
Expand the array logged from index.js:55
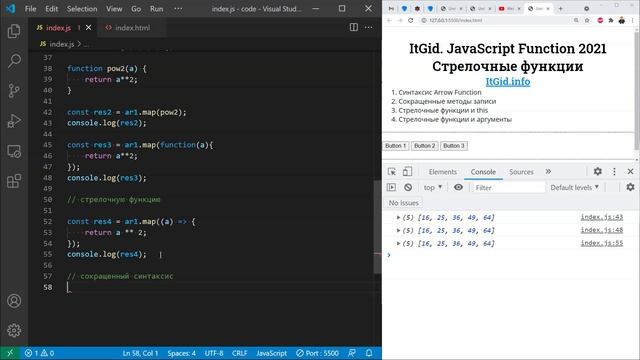[398, 244]
